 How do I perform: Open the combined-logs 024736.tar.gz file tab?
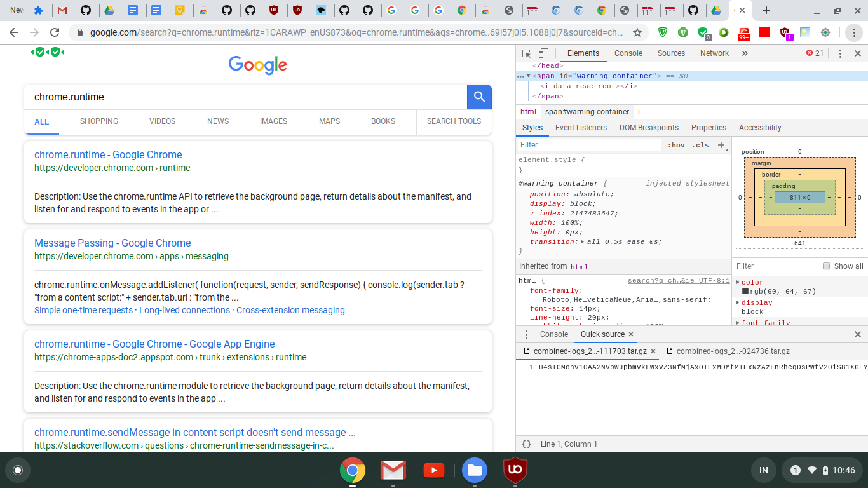click(727, 351)
